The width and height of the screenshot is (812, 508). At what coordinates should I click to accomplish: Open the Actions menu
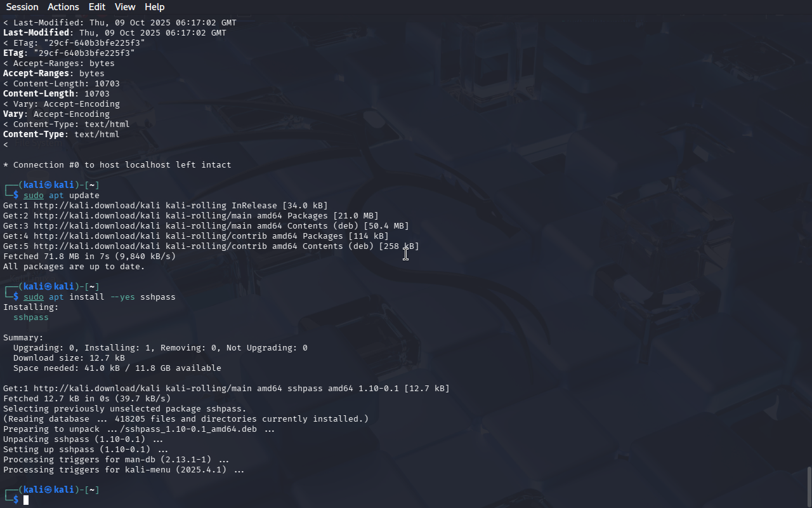(x=63, y=7)
